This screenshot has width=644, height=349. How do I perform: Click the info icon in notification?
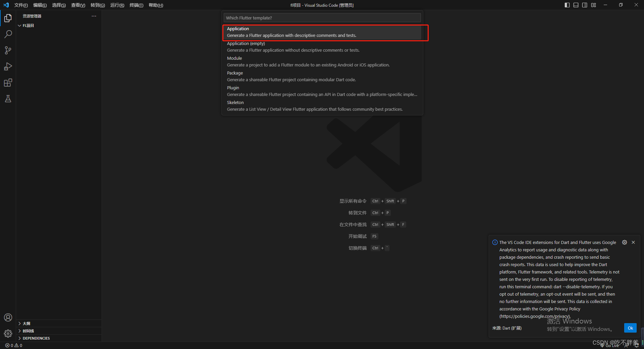(495, 242)
